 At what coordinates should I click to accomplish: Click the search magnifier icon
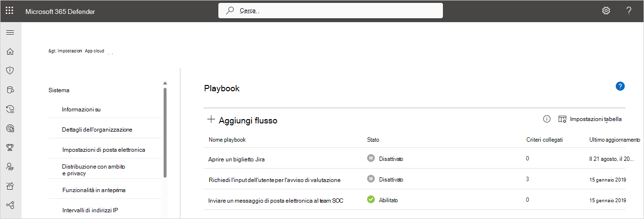[230, 10]
